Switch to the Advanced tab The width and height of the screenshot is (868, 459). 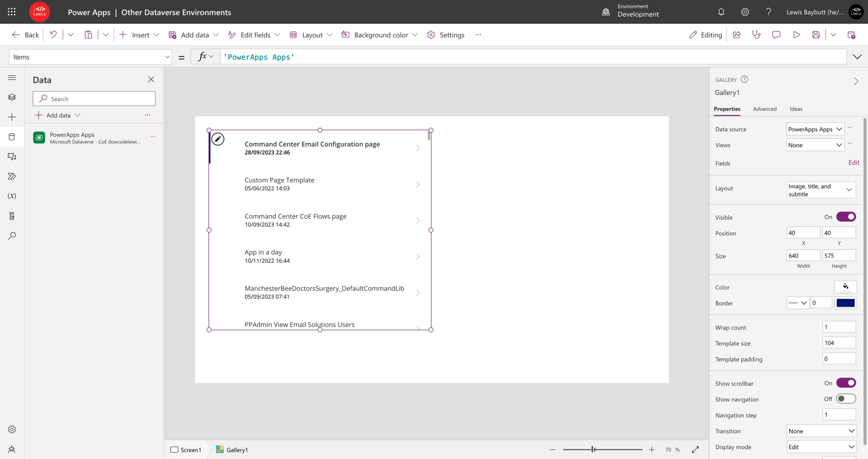click(765, 109)
